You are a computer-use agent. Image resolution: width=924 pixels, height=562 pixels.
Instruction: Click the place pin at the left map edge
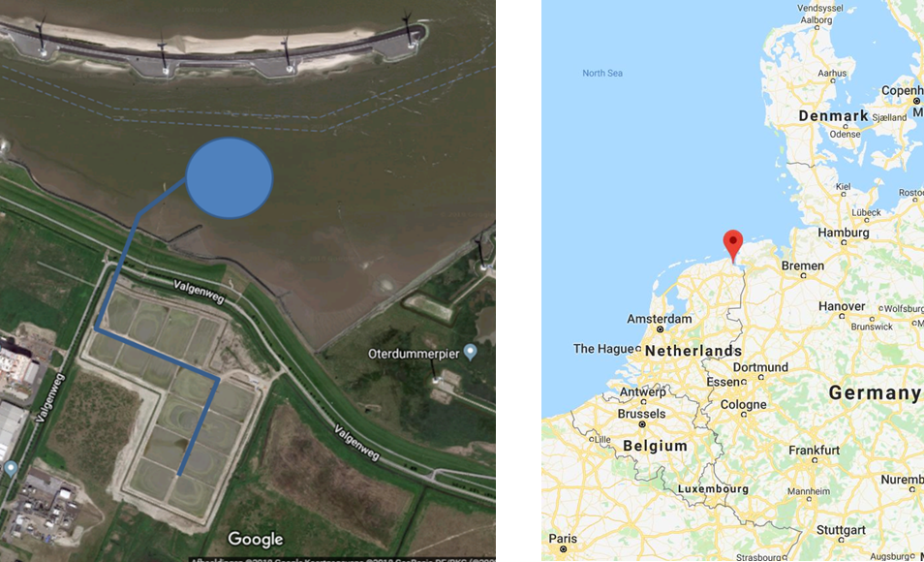click(11, 469)
